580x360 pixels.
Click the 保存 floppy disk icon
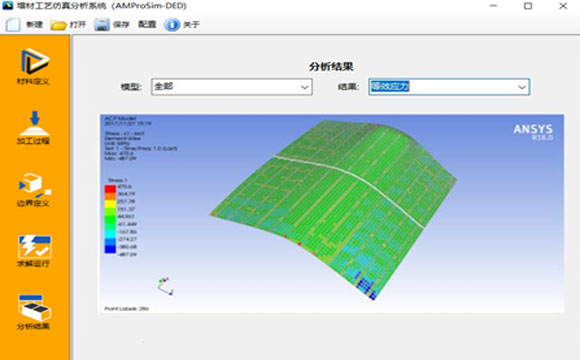[x=101, y=25]
